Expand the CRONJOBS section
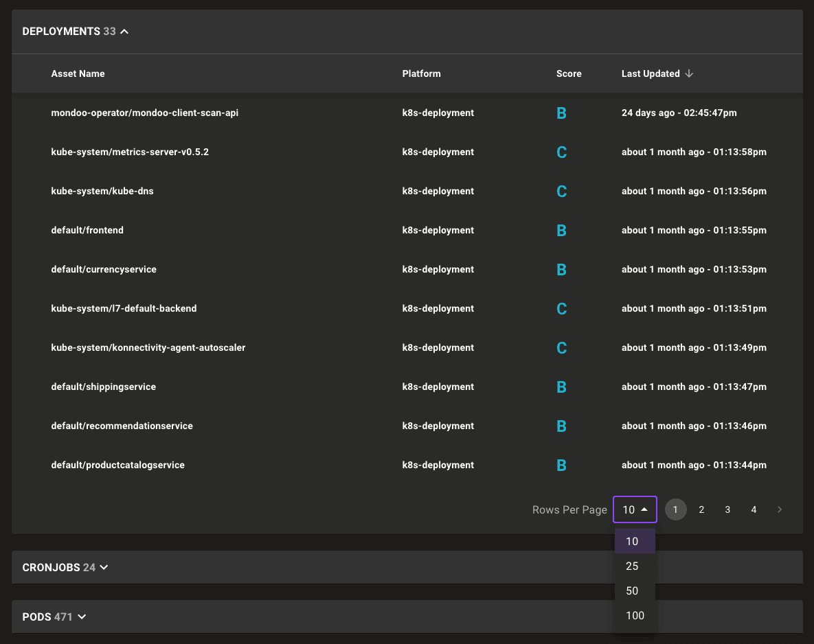This screenshot has height=644, width=814. pos(104,567)
